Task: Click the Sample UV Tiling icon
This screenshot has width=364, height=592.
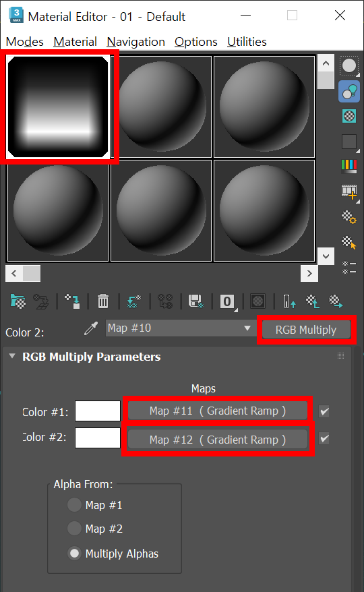Action: pyautogui.click(x=349, y=142)
